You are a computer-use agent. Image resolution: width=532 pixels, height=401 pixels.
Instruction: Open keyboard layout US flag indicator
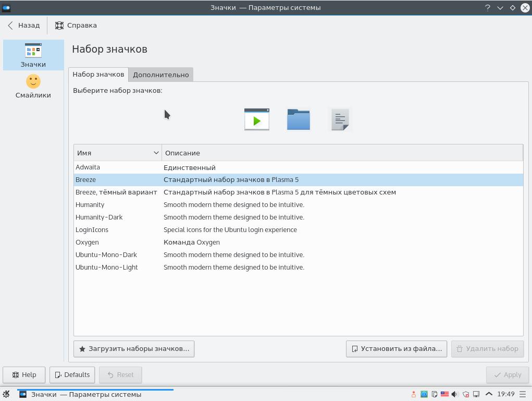coord(444,394)
